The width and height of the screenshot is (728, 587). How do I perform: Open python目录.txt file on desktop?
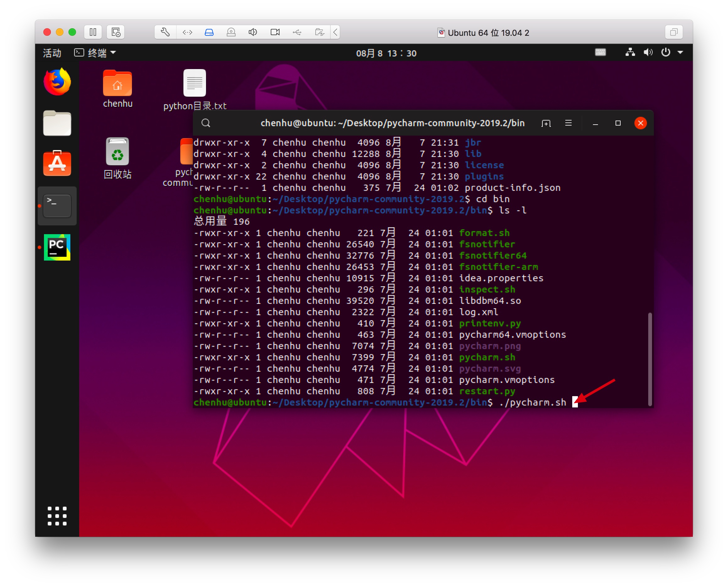pos(195,90)
